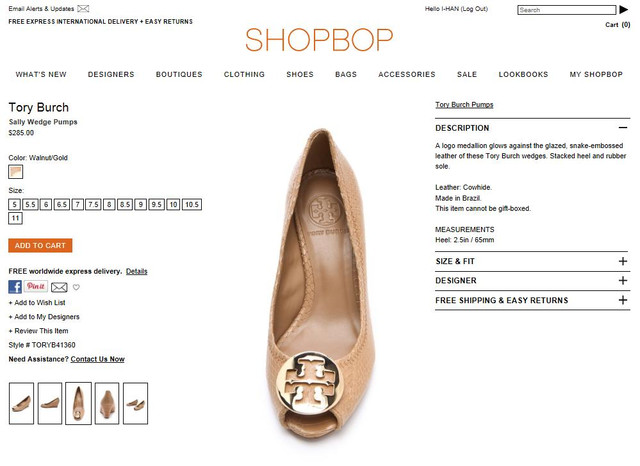
Task: Email this product via envelope icon
Action: coord(59,288)
